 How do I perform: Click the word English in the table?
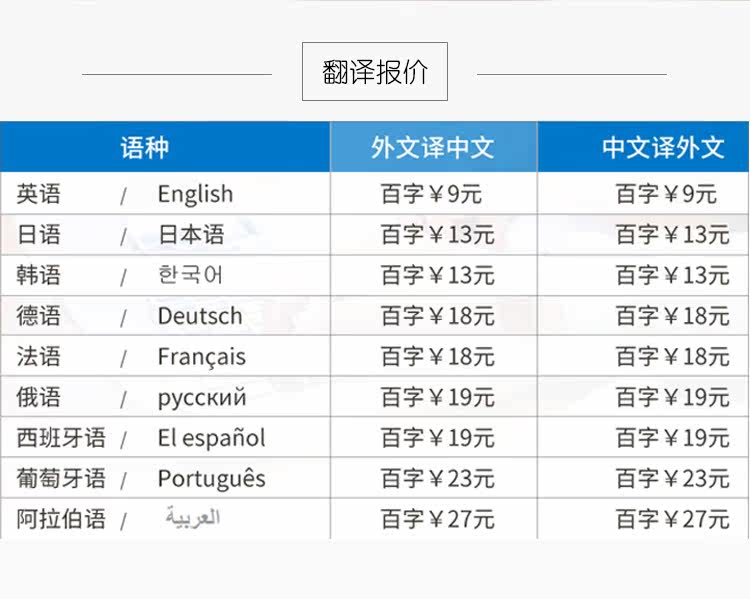pos(195,194)
